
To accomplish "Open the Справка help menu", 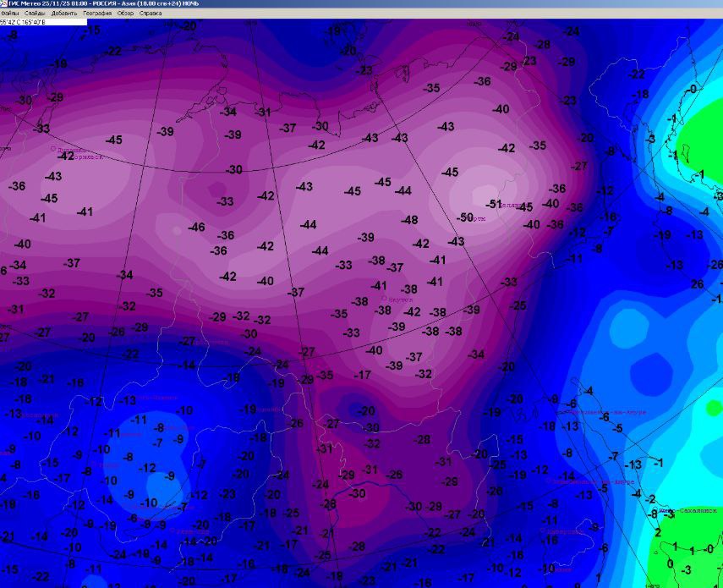I will point(151,14).
